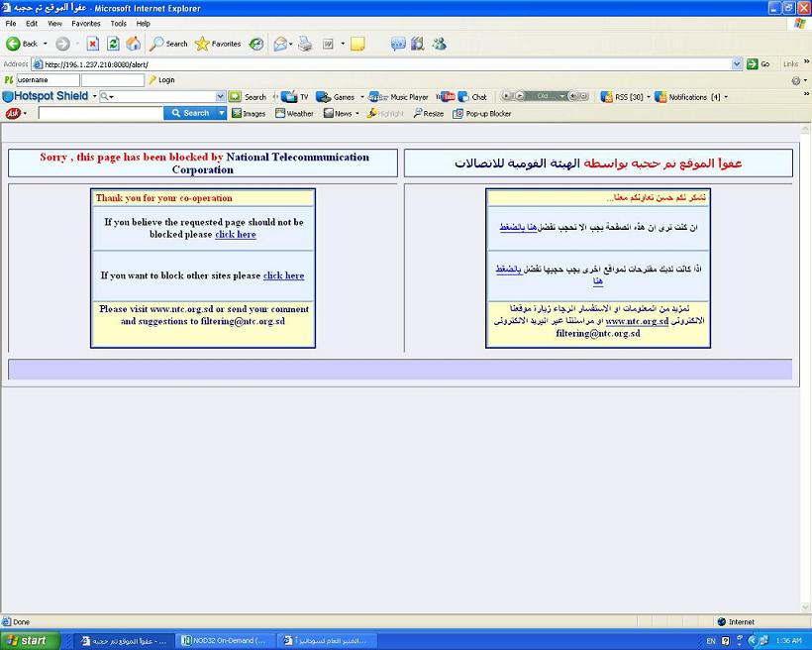Click the EN language indicator in the tray

[711, 641]
